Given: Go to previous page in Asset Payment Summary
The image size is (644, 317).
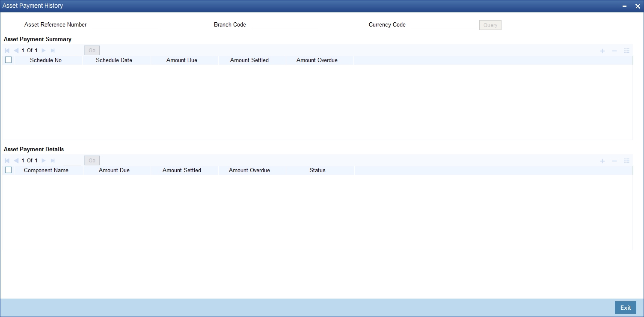Looking at the screenshot, I should pyautogui.click(x=16, y=51).
